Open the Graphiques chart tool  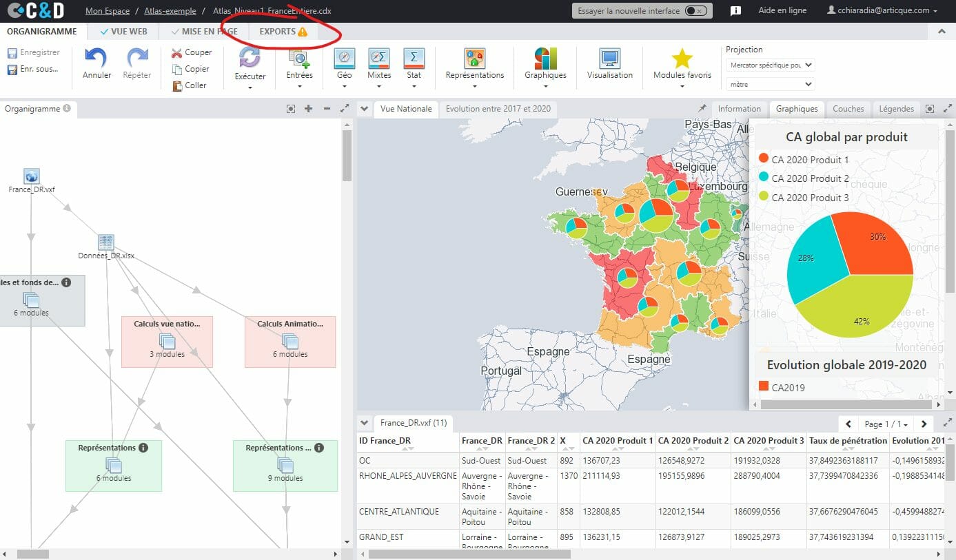[x=545, y=59]
